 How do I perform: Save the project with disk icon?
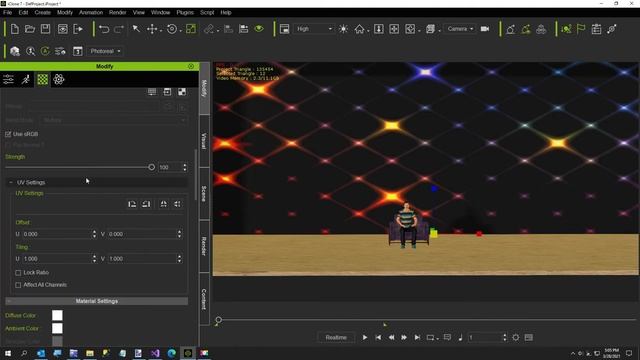click(45, 29)
